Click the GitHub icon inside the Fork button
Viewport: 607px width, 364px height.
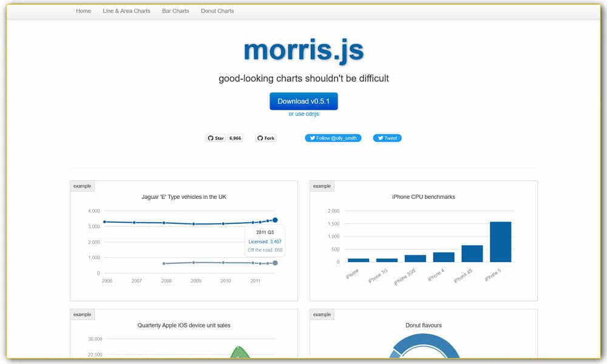click(x=260, y=138)
